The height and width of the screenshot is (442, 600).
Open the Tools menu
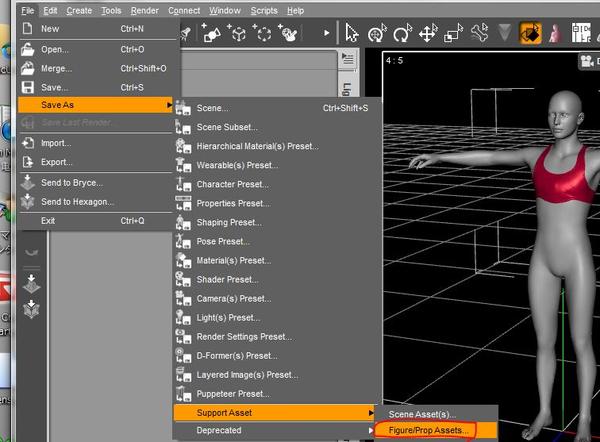tap(111, 11)
